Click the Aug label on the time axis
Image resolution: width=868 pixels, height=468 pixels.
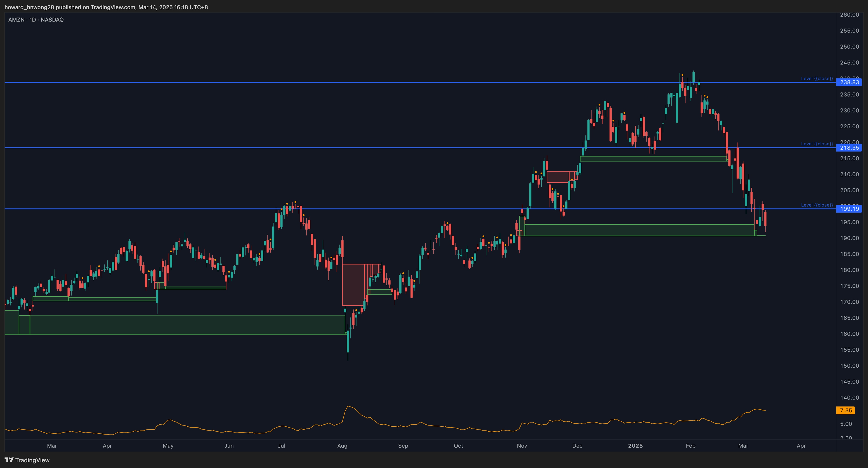click(x=342, y=446)
